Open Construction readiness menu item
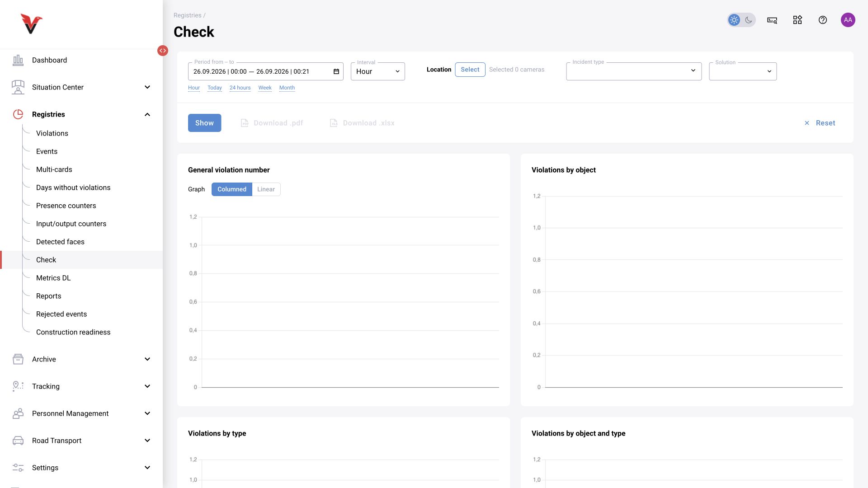Screen dimensions: 868x488 pos(73,332)
